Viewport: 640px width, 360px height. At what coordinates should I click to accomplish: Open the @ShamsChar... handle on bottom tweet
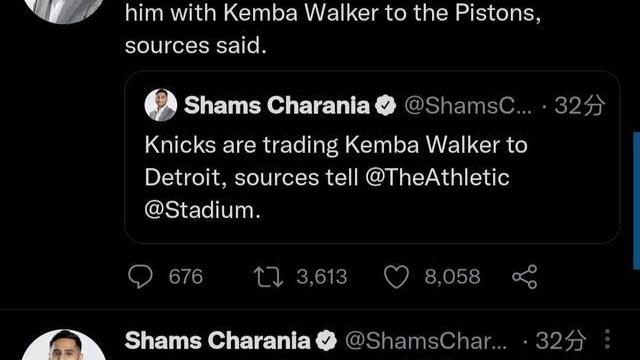click(x=426, y=341)
